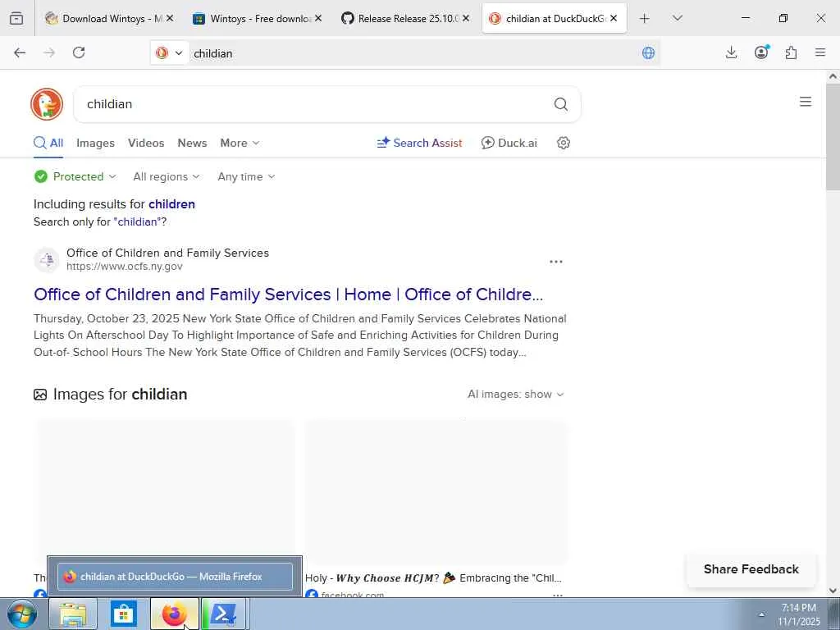This screenshot has height=630, width=840.
Task: Open Office of Children and Family Services result title
Action: (x=288, y=294)
